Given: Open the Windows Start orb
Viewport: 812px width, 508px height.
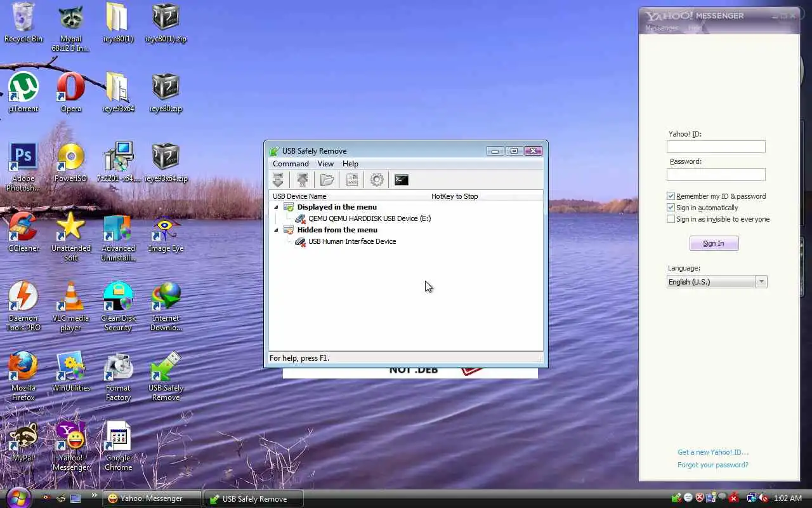Looking at the screenshot, I should [x=18, y=497].
